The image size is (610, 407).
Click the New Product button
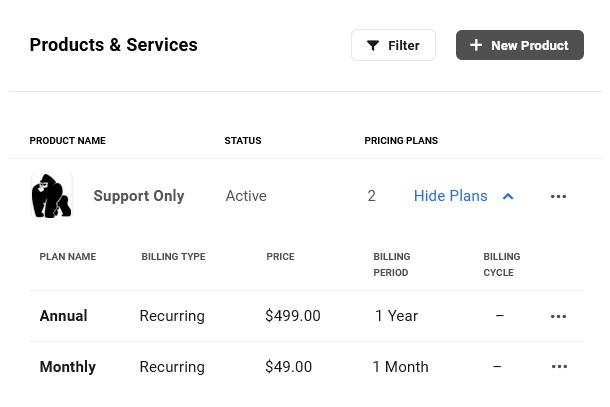pos(520,45)
